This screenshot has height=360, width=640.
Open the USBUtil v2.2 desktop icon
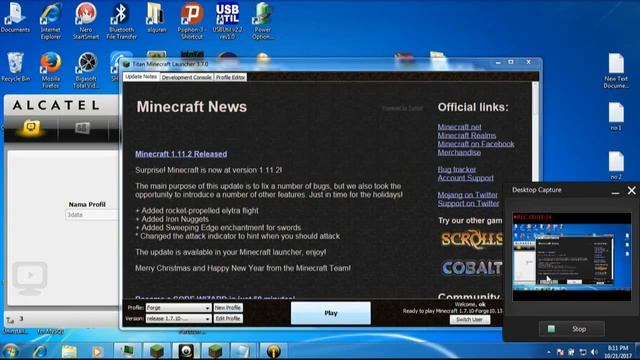(227, 21)
